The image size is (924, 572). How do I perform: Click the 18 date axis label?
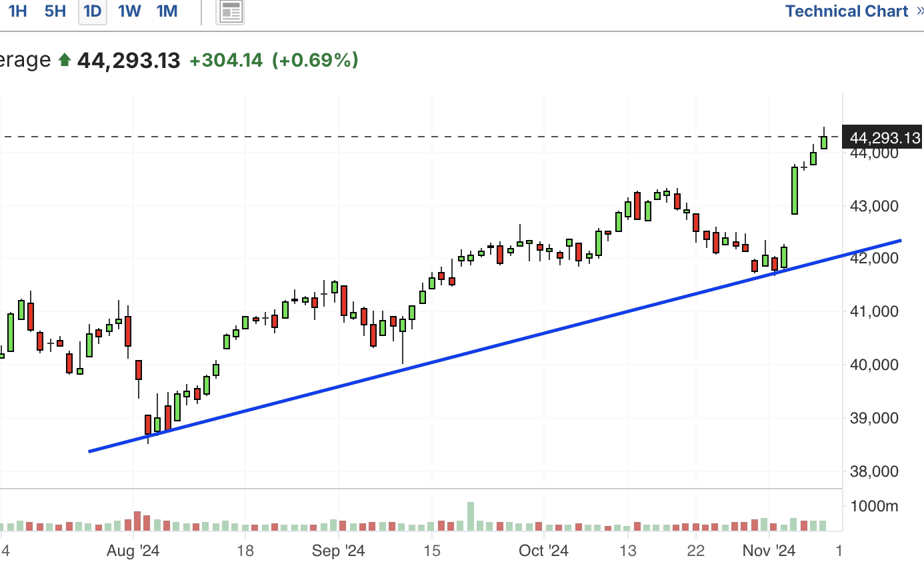245,551
